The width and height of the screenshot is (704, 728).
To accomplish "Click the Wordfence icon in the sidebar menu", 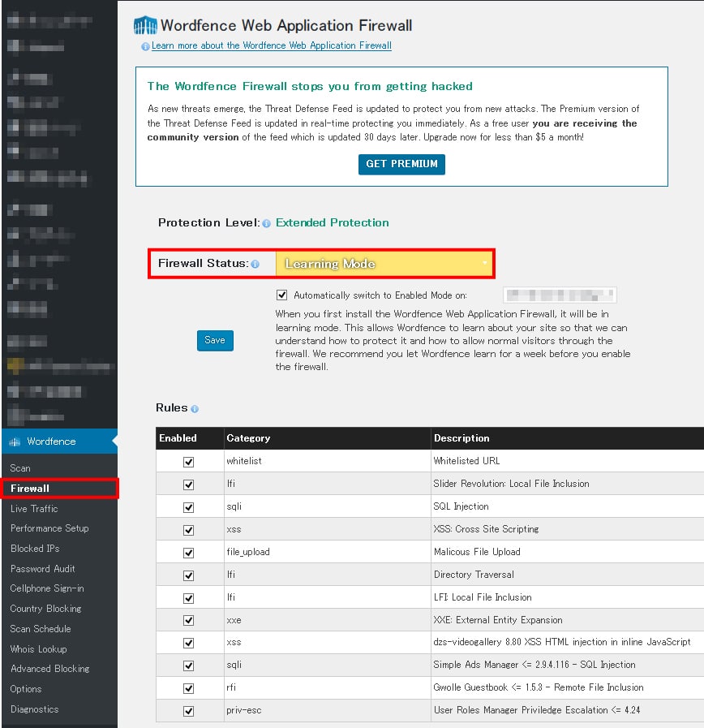I will [15, 442].
